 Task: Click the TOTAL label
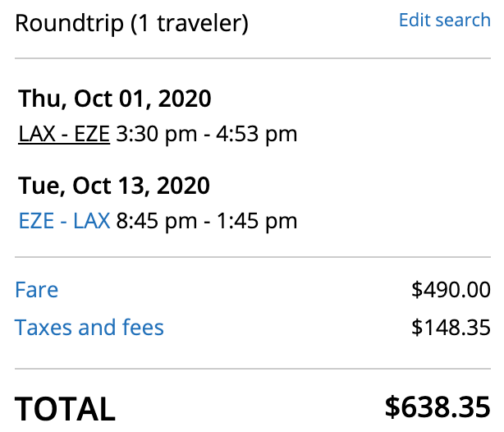pyautogui.click(x=65, y=410)
